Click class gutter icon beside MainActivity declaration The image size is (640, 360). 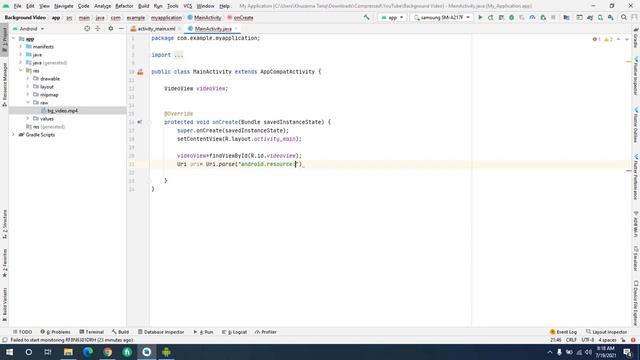pyautogui.click(x=140, y=72)
